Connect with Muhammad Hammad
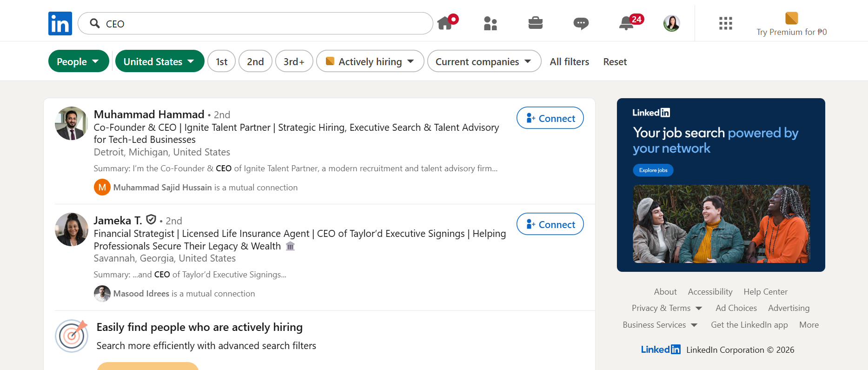Image resolution: width=868 pixels, height=370 pixels. click(550, 118)
